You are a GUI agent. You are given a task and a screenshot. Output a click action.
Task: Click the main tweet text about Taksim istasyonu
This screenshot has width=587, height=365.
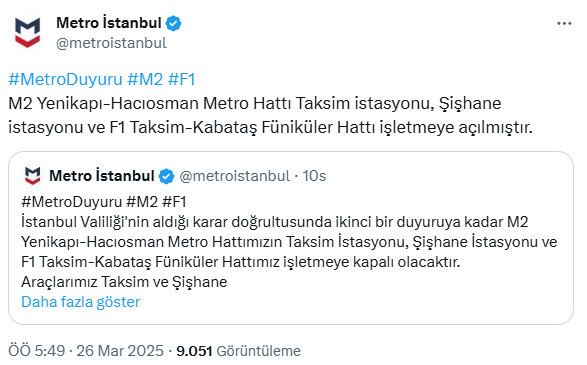click(x=270, y=115)
